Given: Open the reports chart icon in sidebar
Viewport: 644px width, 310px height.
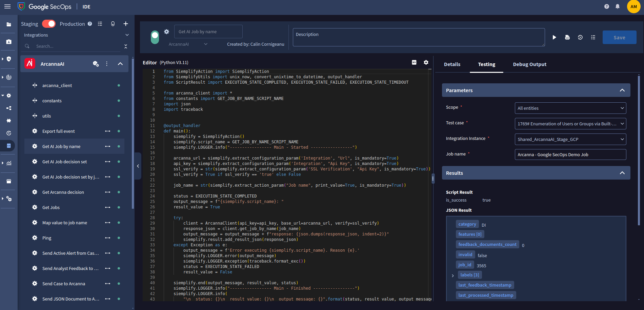Looking at the screenshot, I should tap(9, 163).
